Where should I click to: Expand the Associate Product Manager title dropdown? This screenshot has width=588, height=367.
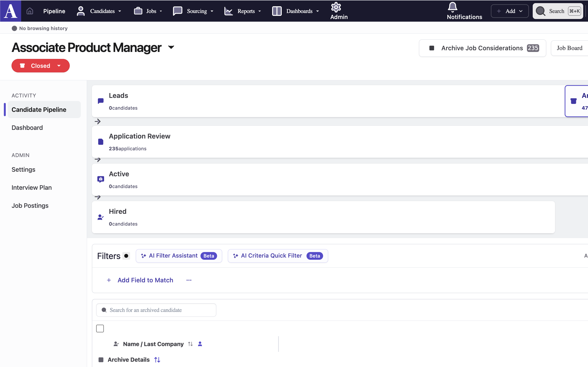pos(171,47)
